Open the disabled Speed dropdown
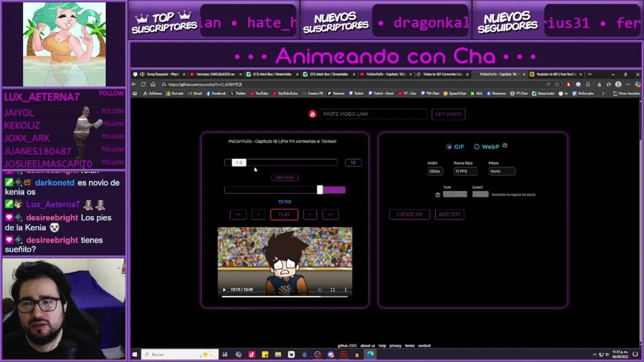The image size is (644, 362). pos(480,194)
